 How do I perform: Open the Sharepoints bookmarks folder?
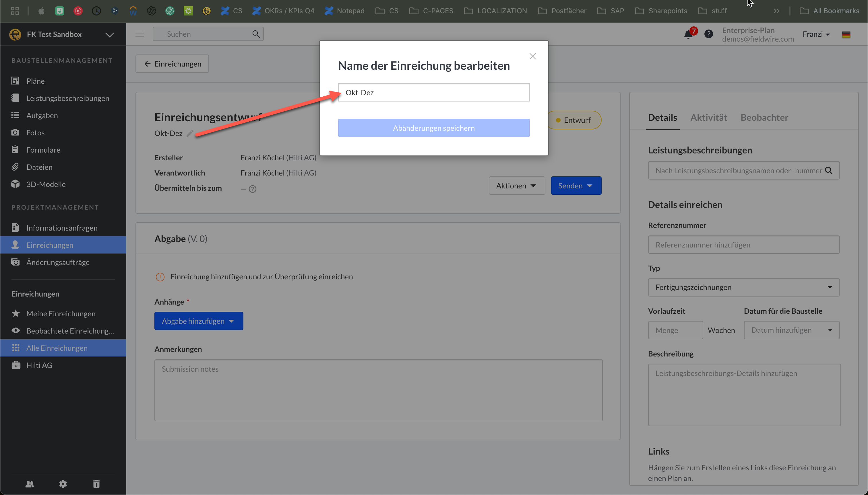[661, 11]
